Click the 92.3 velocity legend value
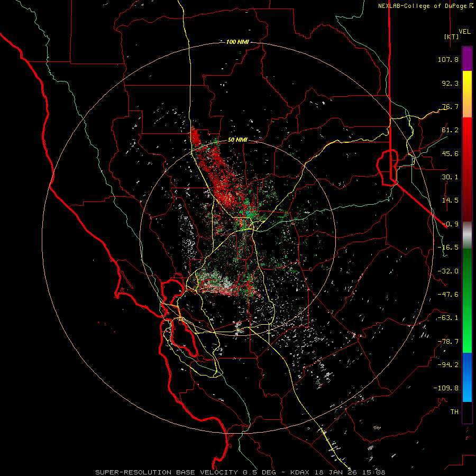This screenshot has height=476, width=476. (450, 83)
